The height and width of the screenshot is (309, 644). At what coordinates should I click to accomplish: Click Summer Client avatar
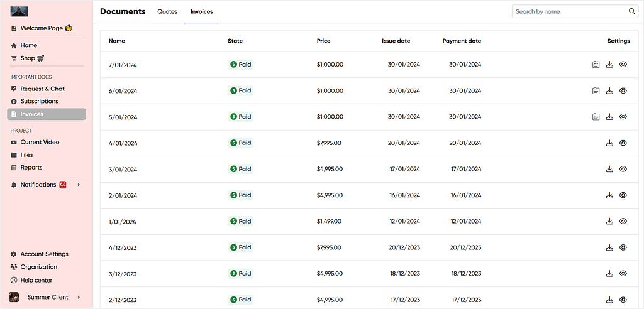click(x=14, y=297)
